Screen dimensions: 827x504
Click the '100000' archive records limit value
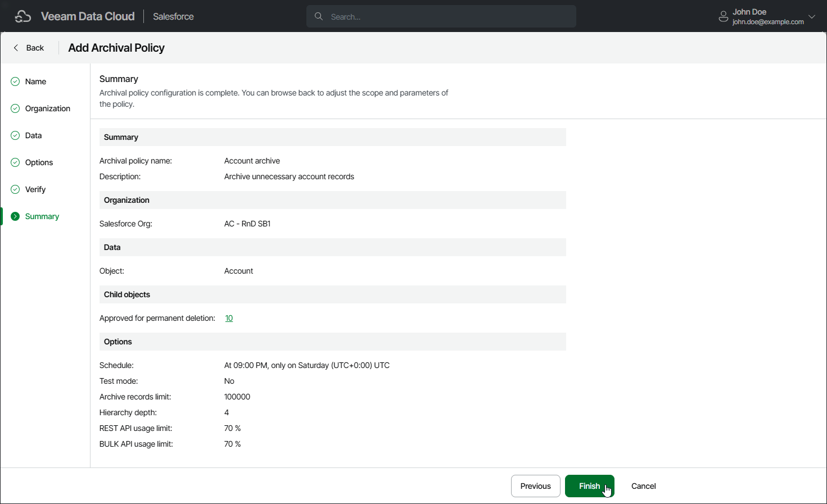point(237,397)
